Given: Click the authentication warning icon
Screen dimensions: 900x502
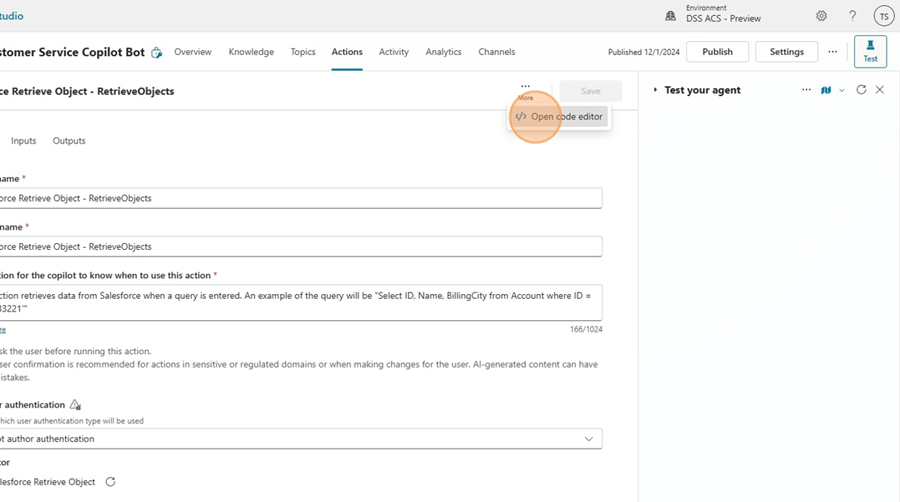Looking at the screenshot, I should (x=74, y=405).
